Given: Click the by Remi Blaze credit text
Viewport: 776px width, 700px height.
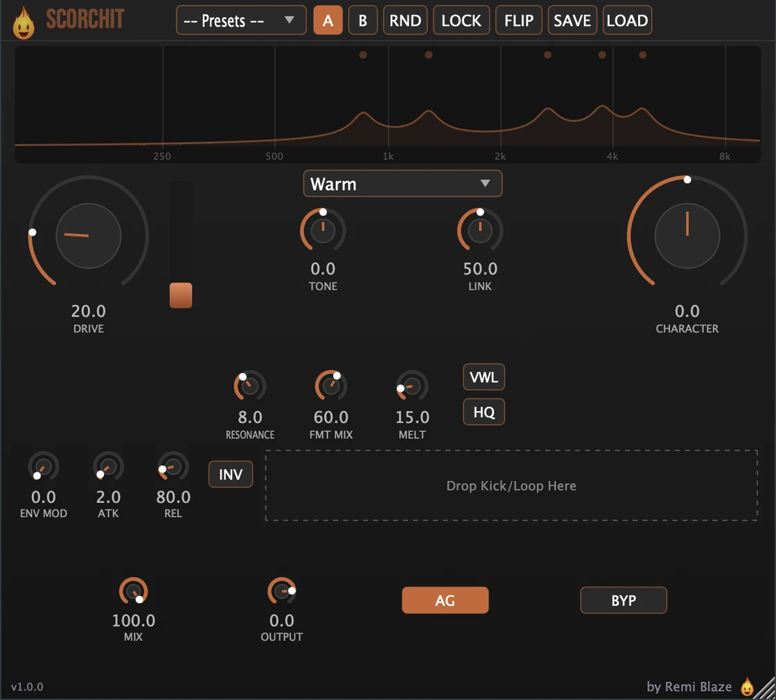Looking at the screenshot, I should [689, 687].
